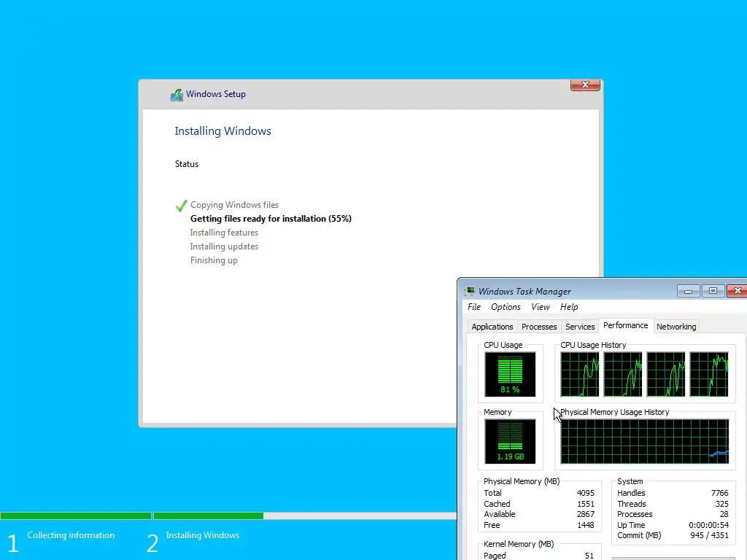
Task: Click the Free value 1448
Action: click(586, 526)
